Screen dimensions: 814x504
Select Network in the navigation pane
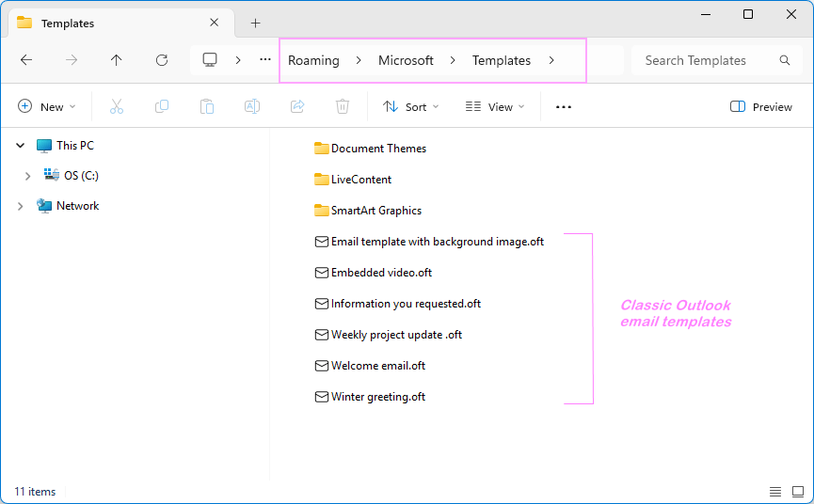(x=78, y=206)
